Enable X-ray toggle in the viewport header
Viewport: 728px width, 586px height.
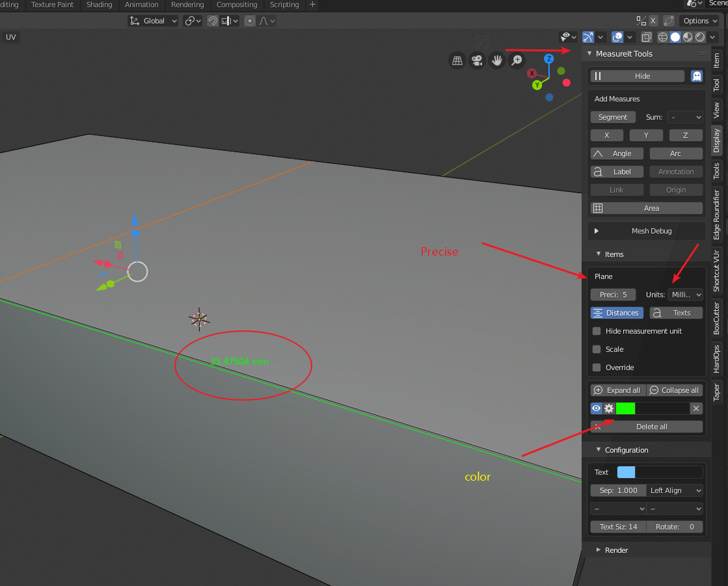(646, 37)
